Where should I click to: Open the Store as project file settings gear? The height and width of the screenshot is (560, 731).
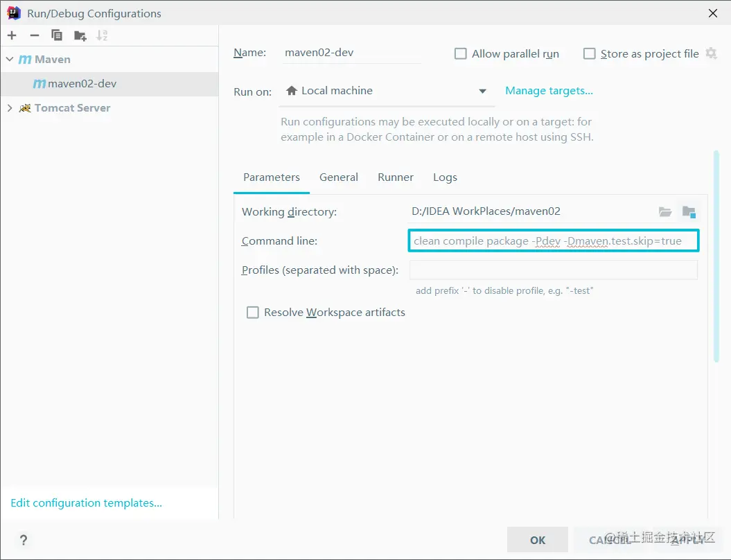click(711, 53)
